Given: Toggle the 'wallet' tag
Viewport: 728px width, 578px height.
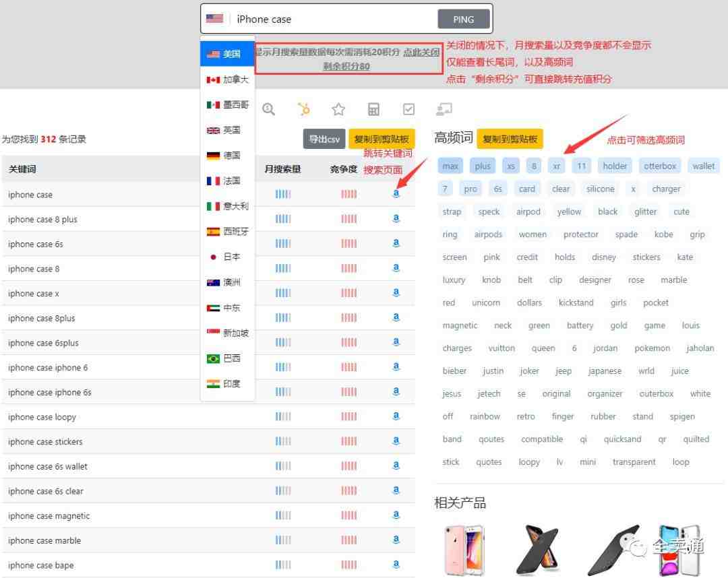Looking at the screenshot, I should click(703, 166).
